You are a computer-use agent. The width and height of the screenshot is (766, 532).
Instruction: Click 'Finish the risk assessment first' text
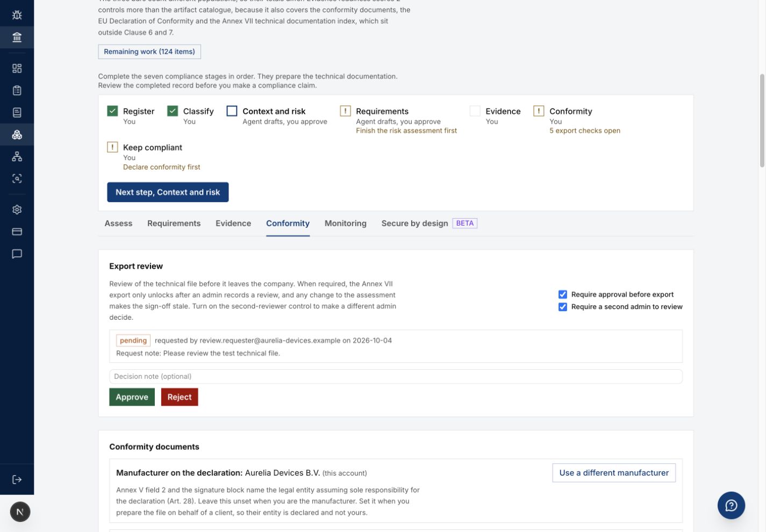pyautogui.click(x=406, y=131)
